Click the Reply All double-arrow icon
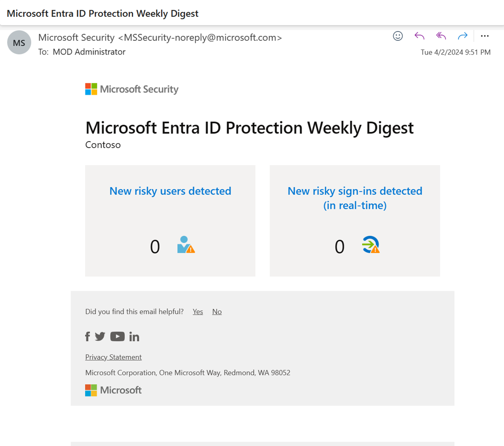 click(x=441, y=36)
